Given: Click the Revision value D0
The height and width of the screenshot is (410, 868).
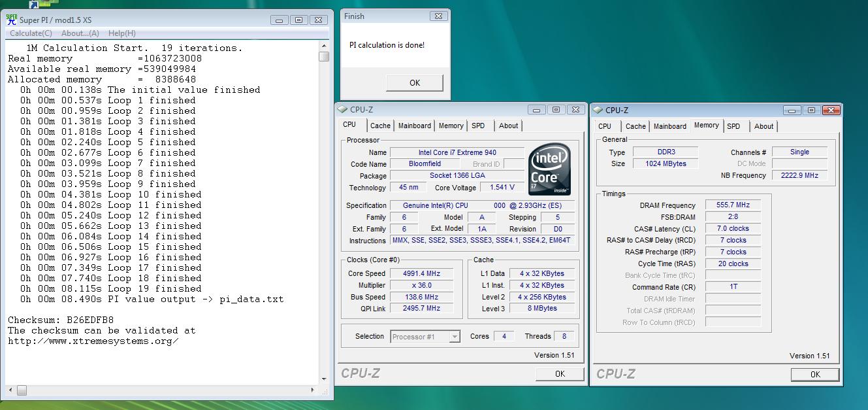Looking at the screenshot, I should point(558,229).
